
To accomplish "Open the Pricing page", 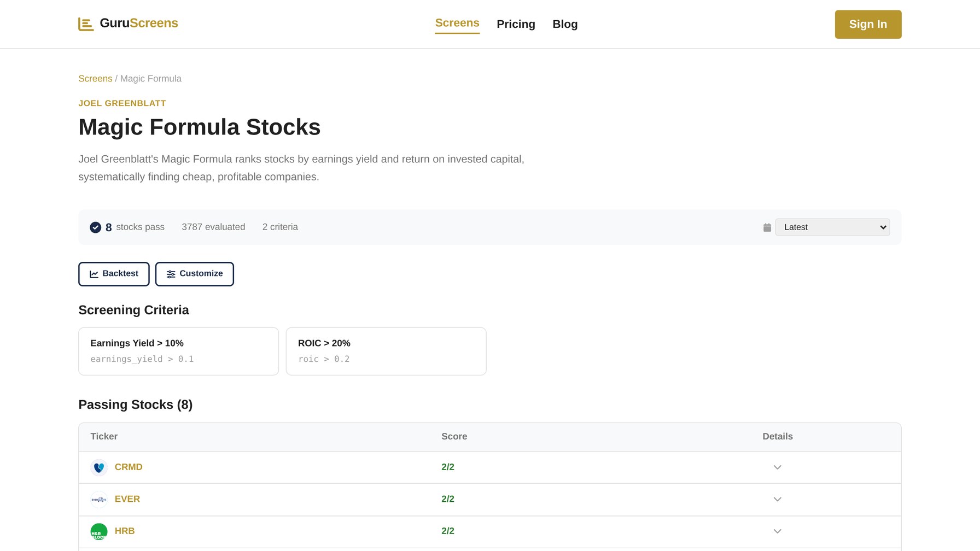I will click(x=516, y=24).
